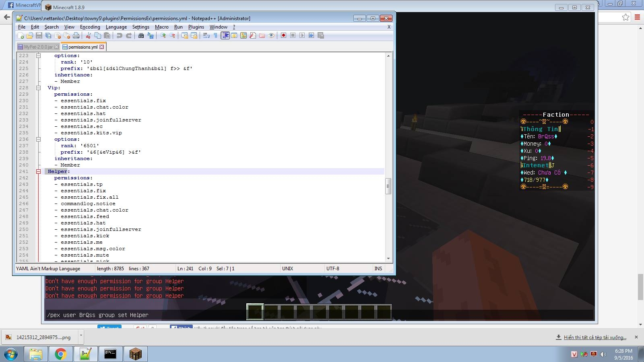
Task: Undo the last edit
Action: point(119,35)
